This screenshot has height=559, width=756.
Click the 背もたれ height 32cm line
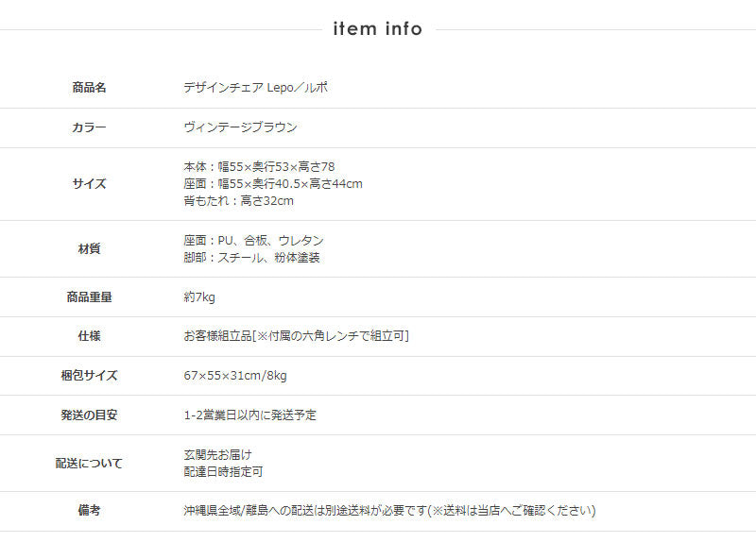tap(238, 201)
